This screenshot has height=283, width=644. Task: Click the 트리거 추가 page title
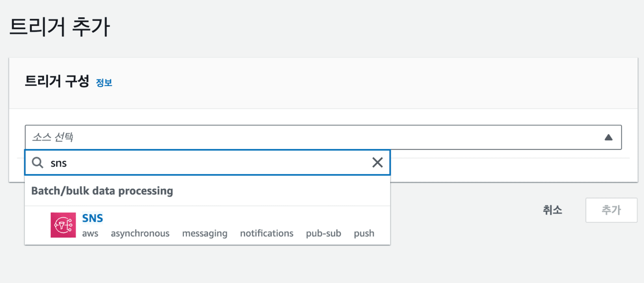60,27
